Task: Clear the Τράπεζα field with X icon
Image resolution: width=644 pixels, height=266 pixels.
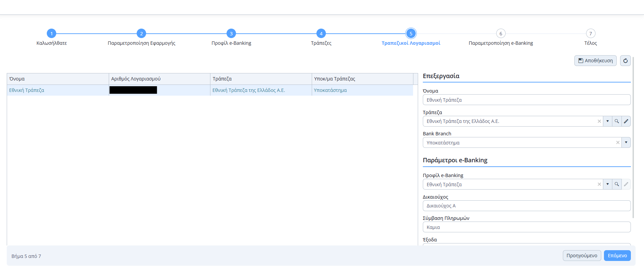Action: point(599,121)
